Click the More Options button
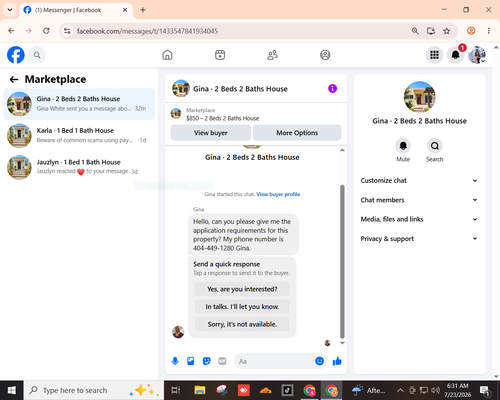Screen dimensions: 500x400 (x=297, y=133)
